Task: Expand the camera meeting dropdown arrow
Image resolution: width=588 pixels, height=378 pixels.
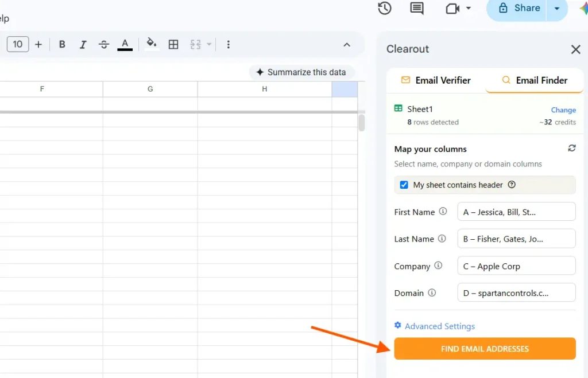Action: pos(469,8)
